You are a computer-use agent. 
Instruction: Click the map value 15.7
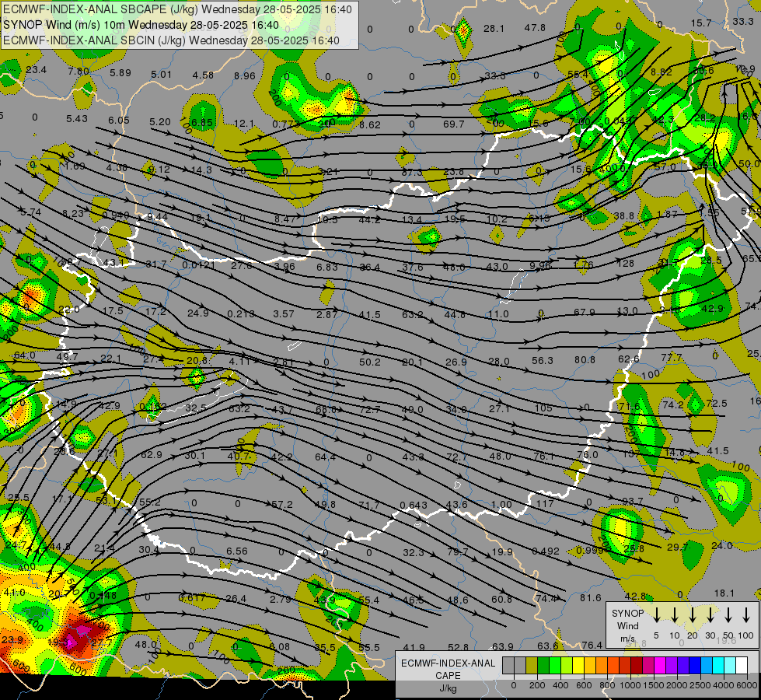(701, 23)
